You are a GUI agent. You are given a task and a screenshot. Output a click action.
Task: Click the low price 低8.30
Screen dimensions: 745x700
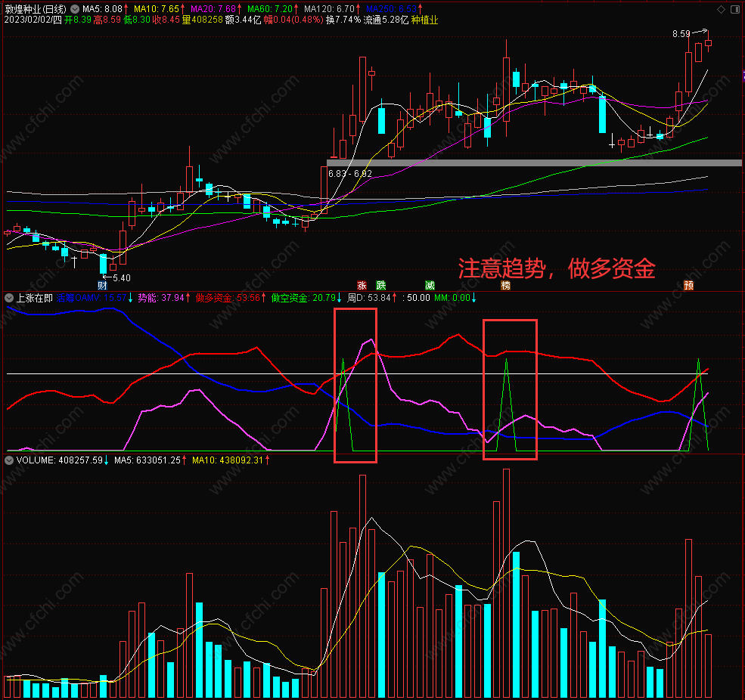tap(136, 20)
